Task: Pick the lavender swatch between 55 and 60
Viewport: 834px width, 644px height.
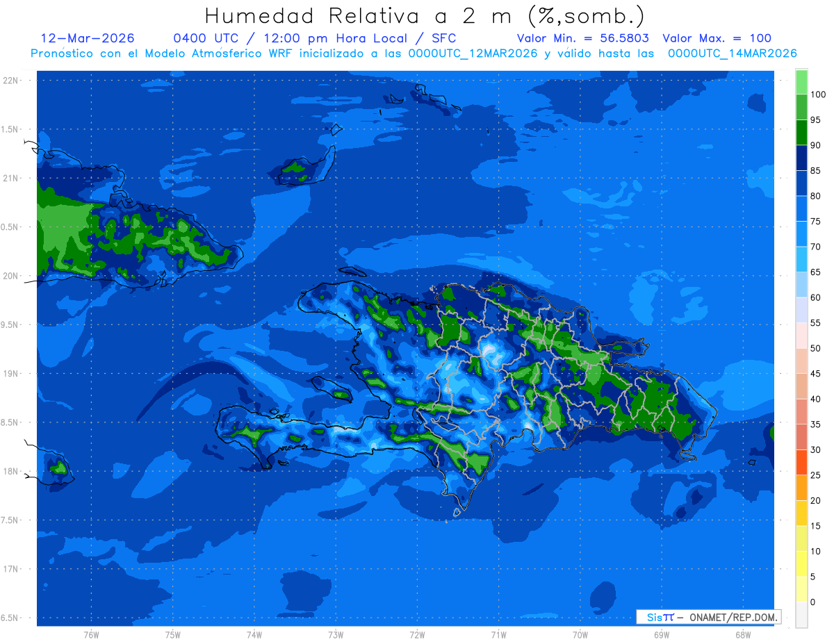Action: point(801,311)
